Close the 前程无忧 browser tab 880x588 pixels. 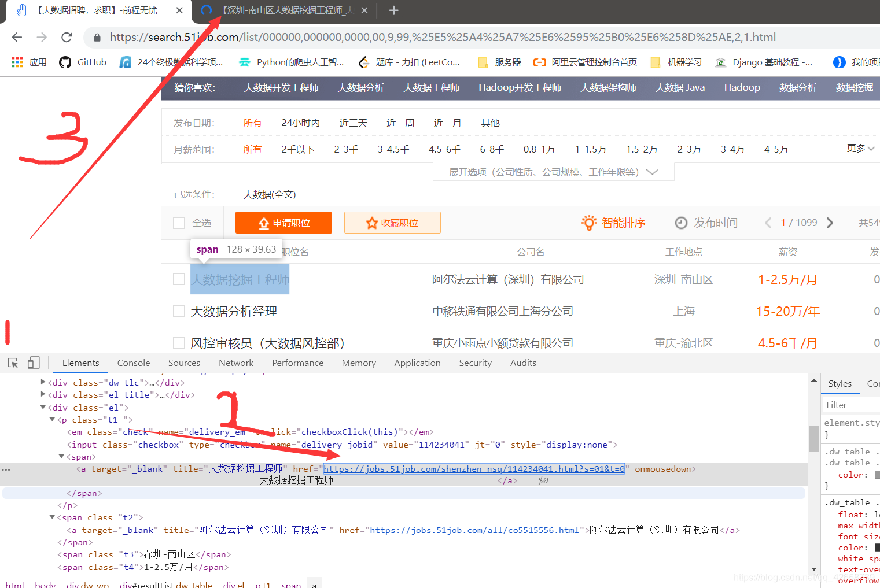tap(179, 10)
